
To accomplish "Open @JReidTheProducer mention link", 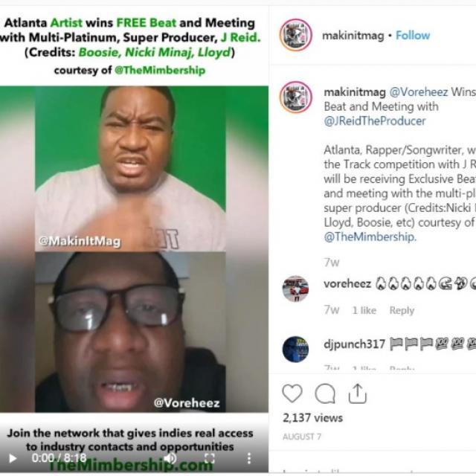I will coord(375,120).
